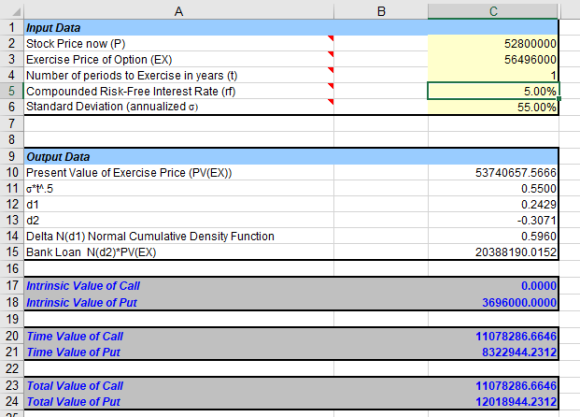Click the comment indicator on Stock Price row
The width and height of the screenshot is (580, 417).
pyautogui.click(x=331, y=38)
